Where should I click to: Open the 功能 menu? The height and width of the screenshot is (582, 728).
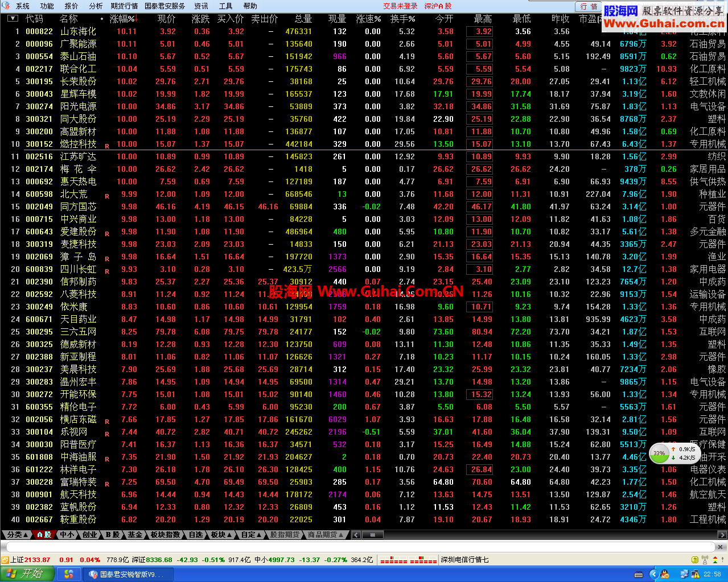click(47, 6)
